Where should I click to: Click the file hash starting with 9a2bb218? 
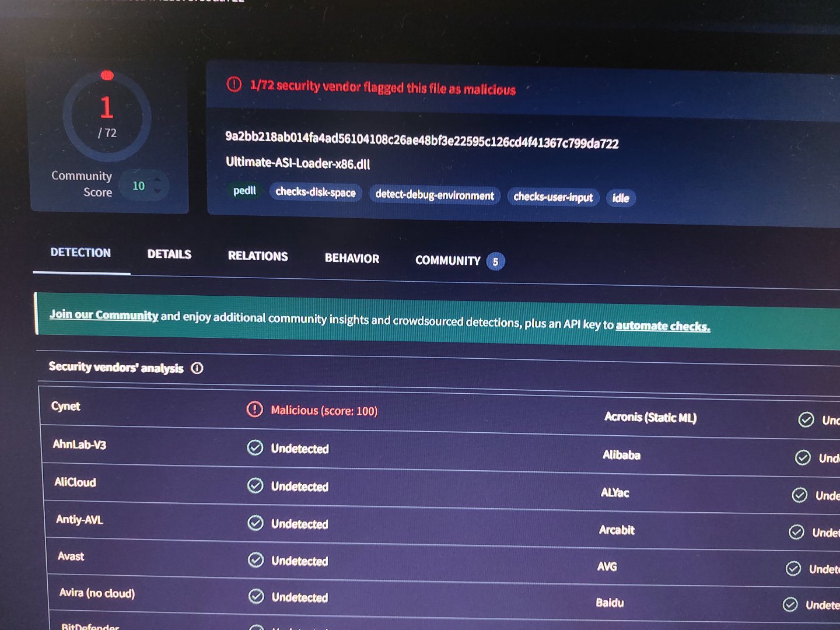(422, 140)
